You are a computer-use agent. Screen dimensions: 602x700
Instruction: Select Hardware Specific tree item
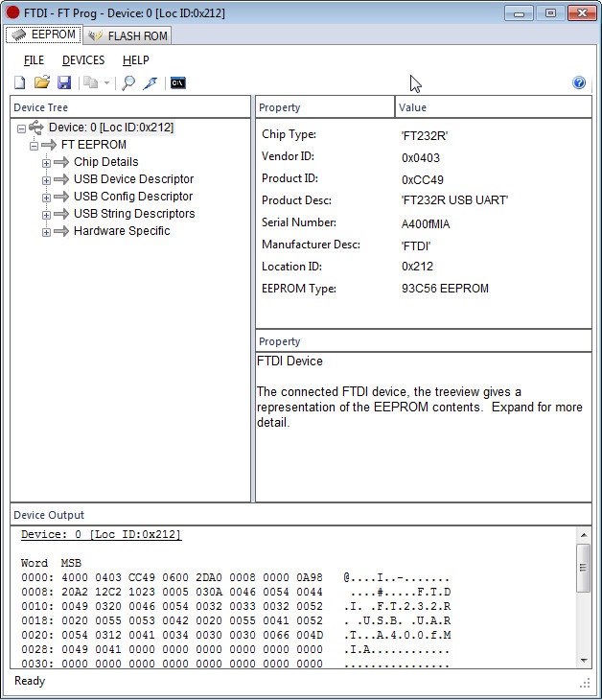click(x=122, y=231)
